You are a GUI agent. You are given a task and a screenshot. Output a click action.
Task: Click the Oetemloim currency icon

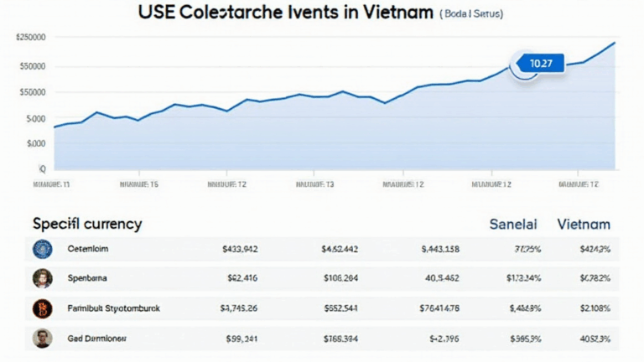[x=42, y=249]
